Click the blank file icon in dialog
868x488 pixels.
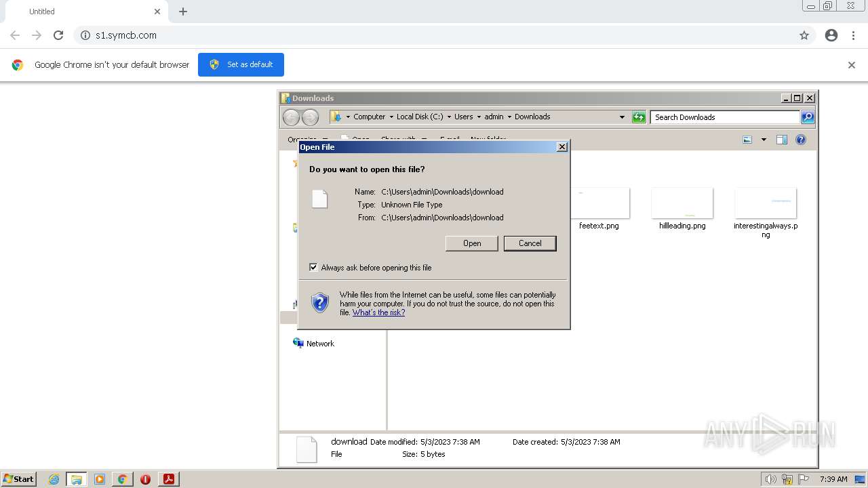(x=319, y=199)
